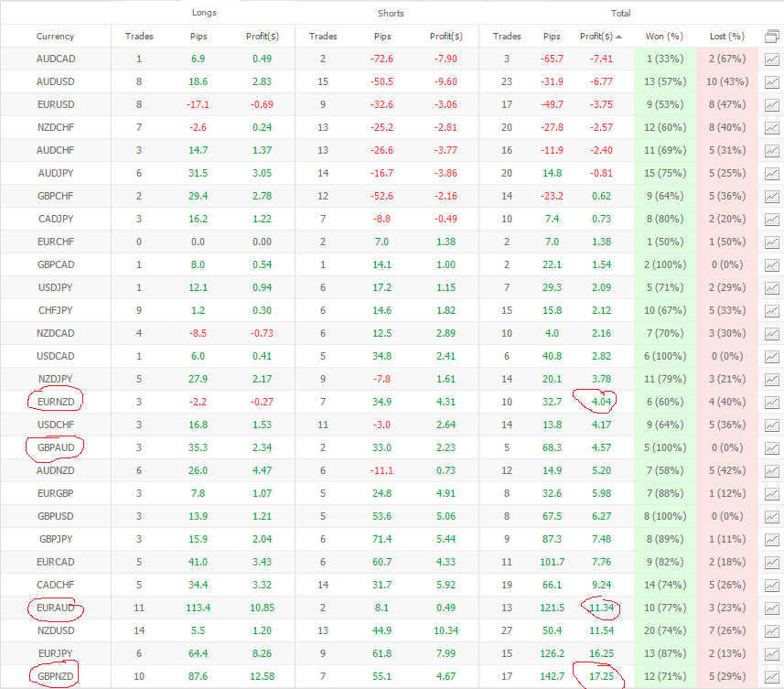Open the chart icon for GBPCHF row
Screen dimensions: 784x689
771,197
